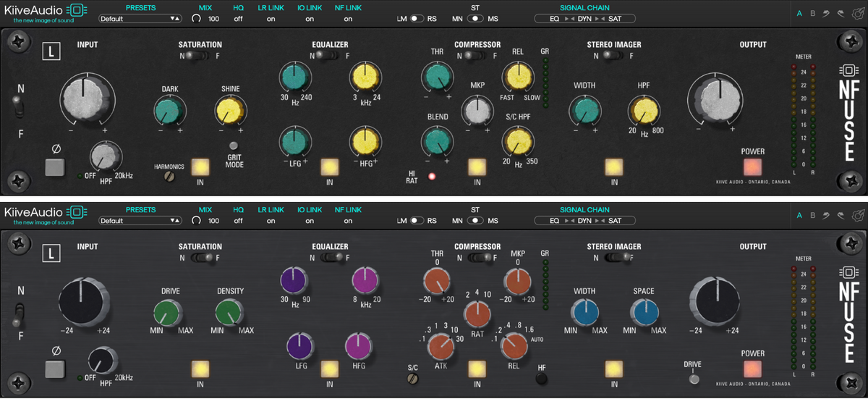Click the preset arrows on the silver-knob unit's Default box
Viewport: 868px width, 399px height.
[x=174, y=18]
